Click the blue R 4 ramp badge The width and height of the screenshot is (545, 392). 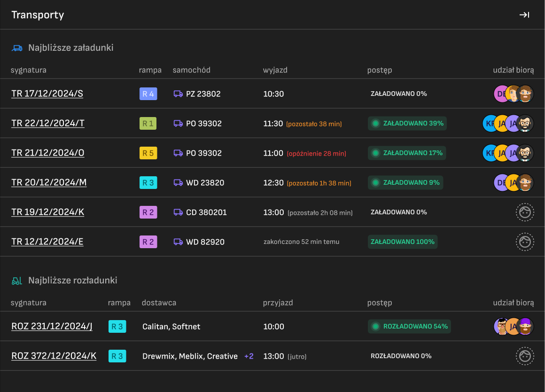(x=148, y=94)
